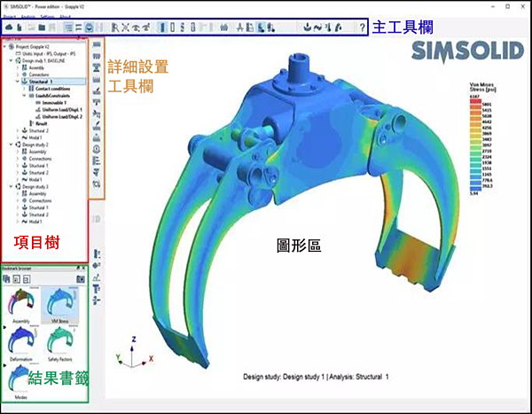Pin the Bookmark browser panel
This screenshot has height=414, width=532.
point(78,268)
